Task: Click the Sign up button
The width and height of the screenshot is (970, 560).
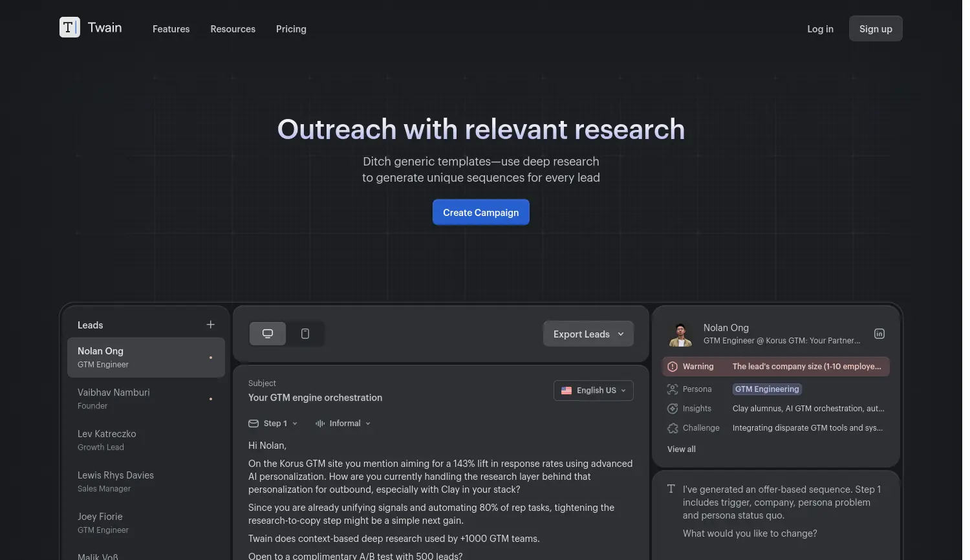Action: (875, 29)
